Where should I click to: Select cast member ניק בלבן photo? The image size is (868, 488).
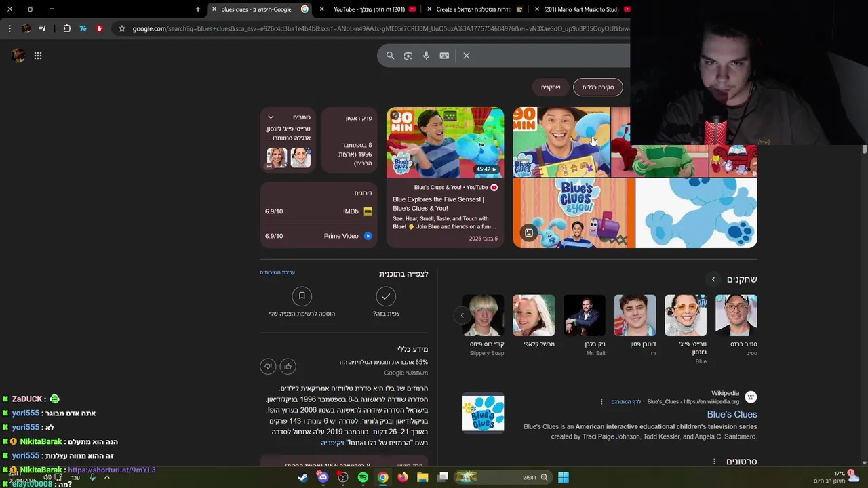click(x=585, y=315)
